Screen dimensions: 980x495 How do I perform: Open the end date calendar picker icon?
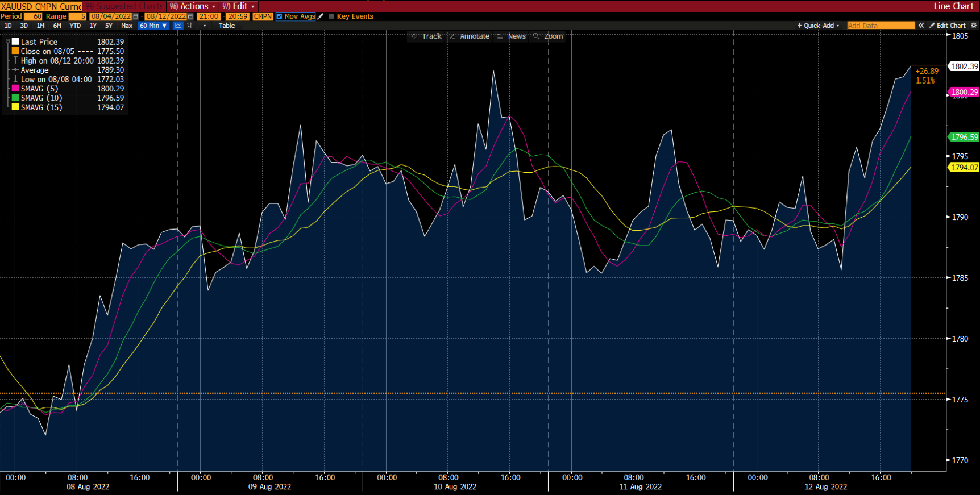click(190, 16)
